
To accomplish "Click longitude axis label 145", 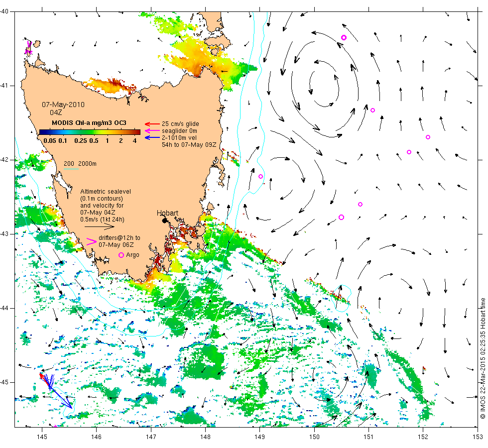I will (42, 437).
